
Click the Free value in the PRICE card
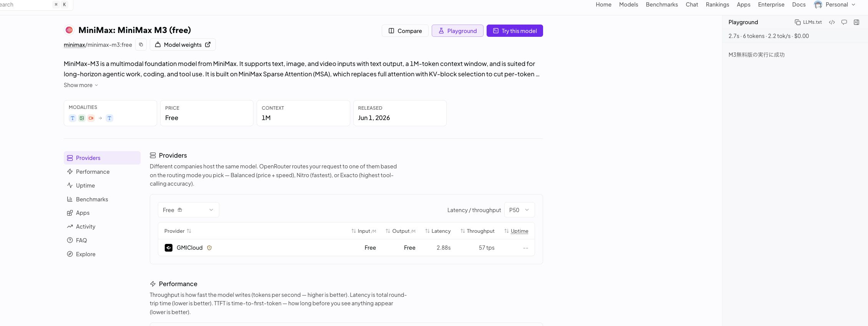pyautogui.click(x=172, y=118)
